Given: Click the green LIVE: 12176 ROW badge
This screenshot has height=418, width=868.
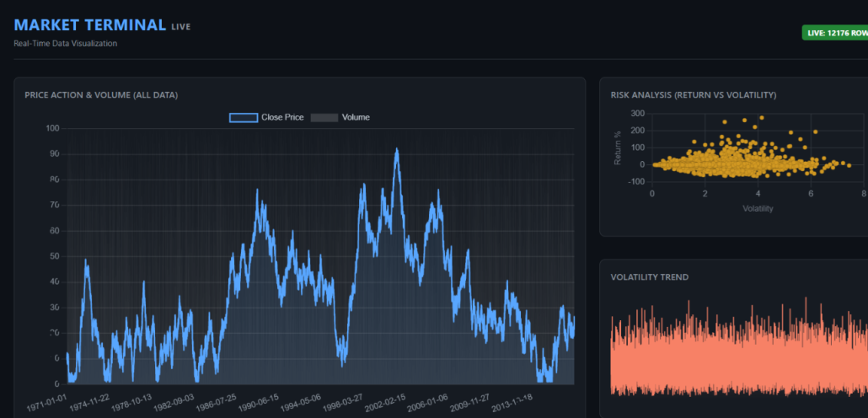Looking at the screenshot, I should coord(835,33).
